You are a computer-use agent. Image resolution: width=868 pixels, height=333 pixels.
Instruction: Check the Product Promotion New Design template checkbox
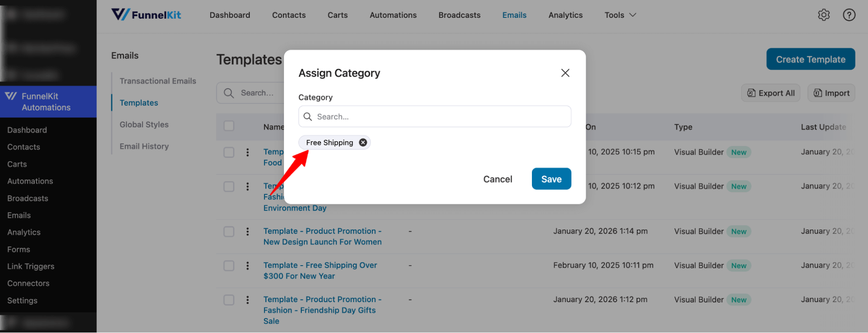click(x=229, y=231)
